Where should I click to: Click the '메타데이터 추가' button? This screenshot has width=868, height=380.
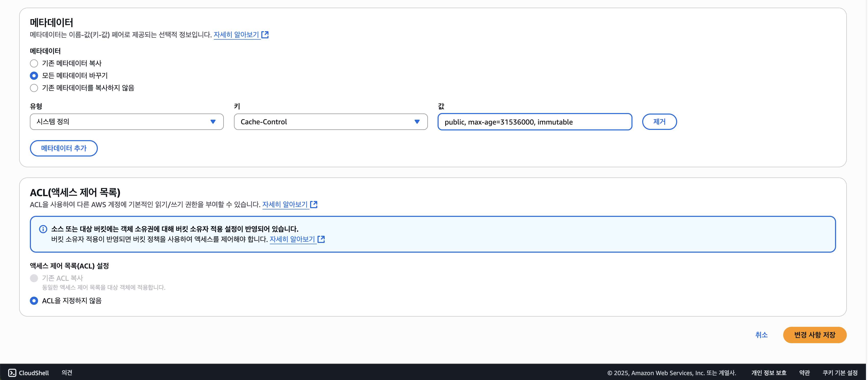[x=64, y=148]
